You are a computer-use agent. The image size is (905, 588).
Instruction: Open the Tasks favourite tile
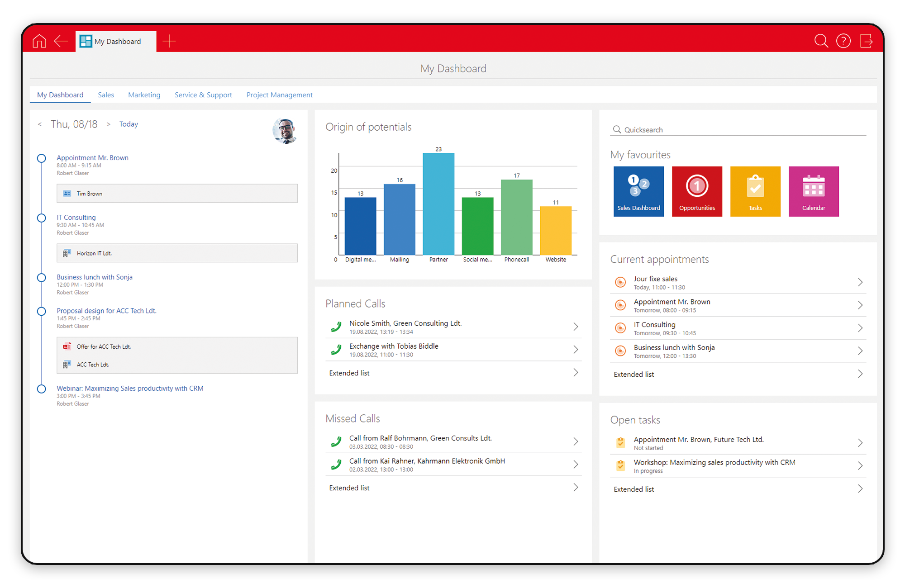pos(755,191)
